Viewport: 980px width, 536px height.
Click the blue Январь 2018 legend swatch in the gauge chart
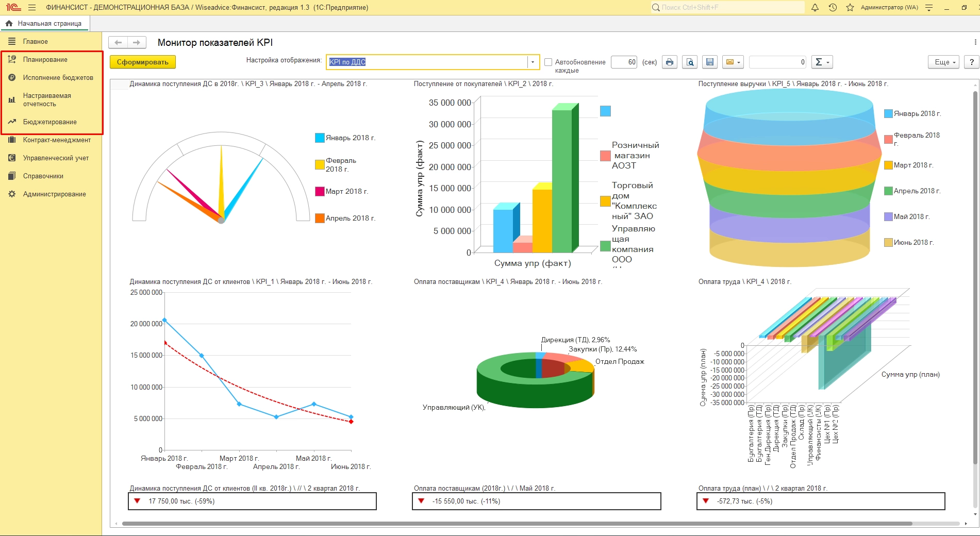(320, 138)
